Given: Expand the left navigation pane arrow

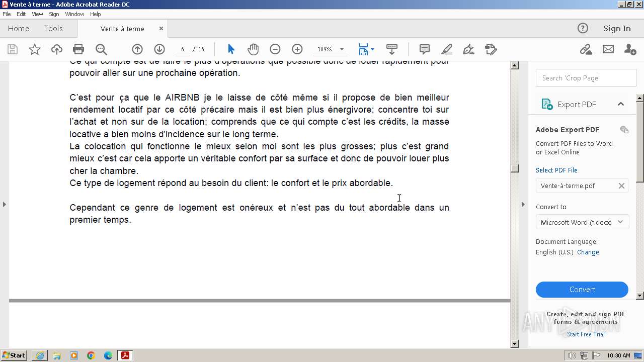Looking at the screenshot, I should click(x=5, y=204).
